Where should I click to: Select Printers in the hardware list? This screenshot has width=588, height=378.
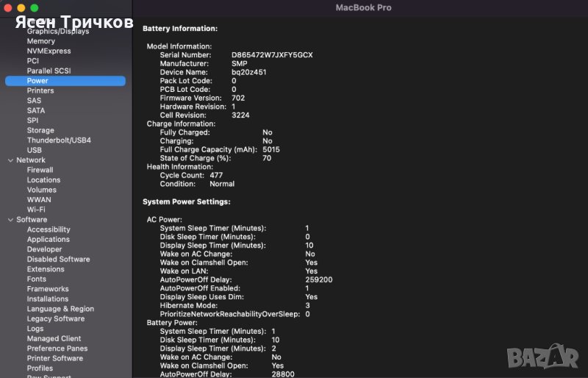click(x=40, y=91)
